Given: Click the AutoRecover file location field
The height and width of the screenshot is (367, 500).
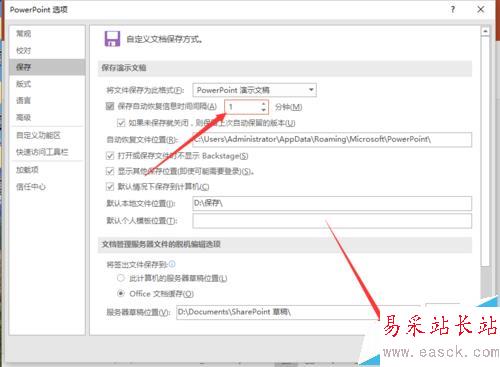Looking at the screenshot, I should (332, 139).
